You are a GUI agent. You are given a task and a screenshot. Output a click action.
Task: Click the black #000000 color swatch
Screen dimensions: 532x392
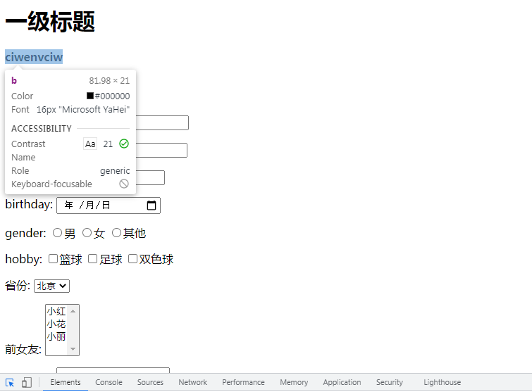[x=90, y=96]
